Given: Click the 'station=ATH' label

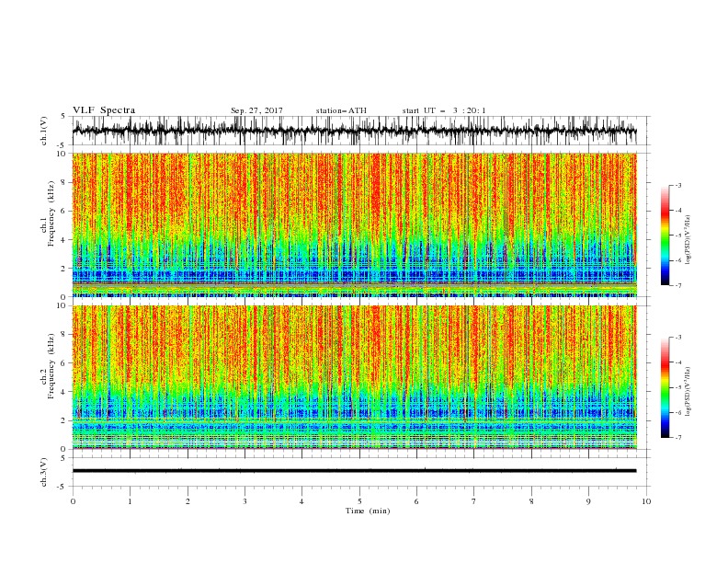Looking at the screenshot, I should [x=341, y=110].
